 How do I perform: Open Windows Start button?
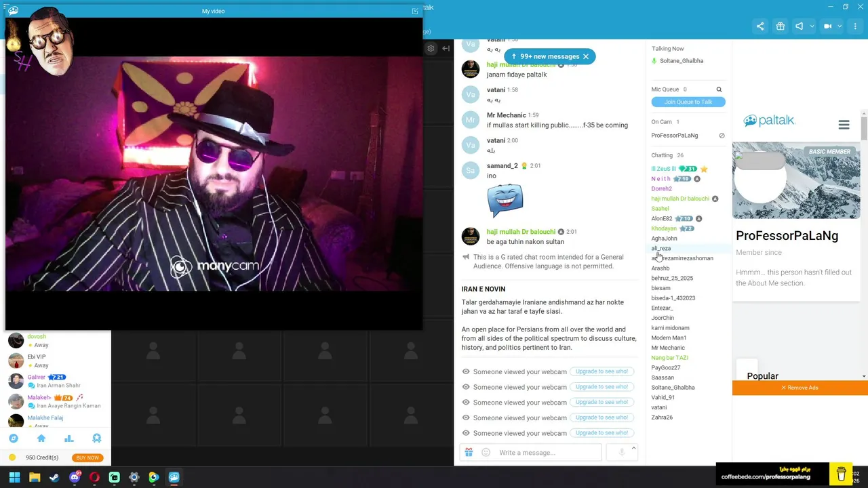click(x=15, y=477)
